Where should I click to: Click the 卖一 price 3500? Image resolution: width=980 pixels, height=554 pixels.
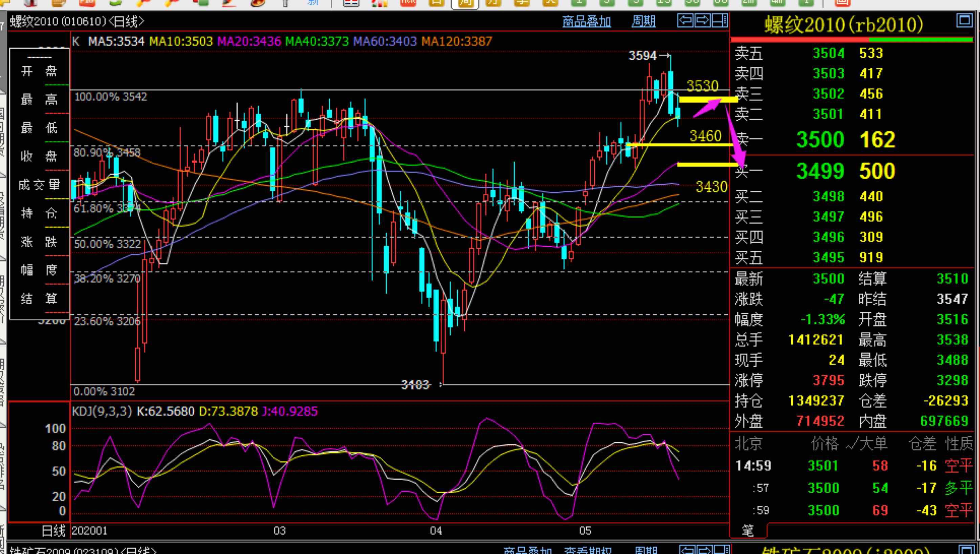point(820,140)
